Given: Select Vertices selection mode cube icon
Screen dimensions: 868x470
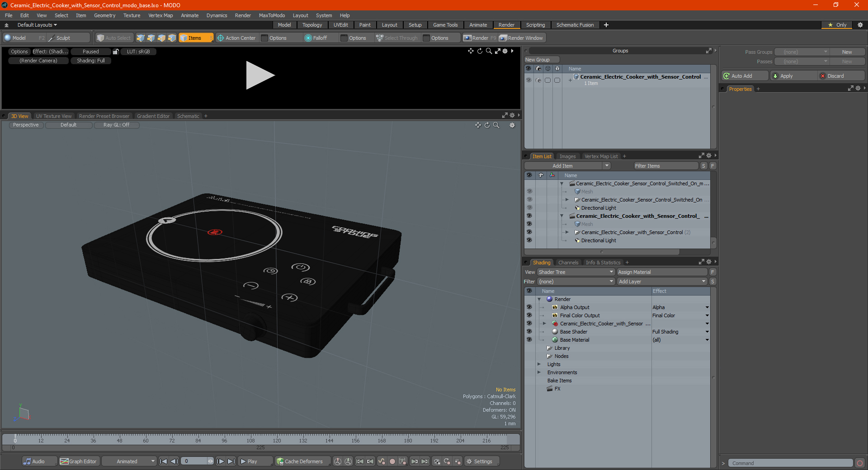Looking at the screenshot, I should click(141, 38).
